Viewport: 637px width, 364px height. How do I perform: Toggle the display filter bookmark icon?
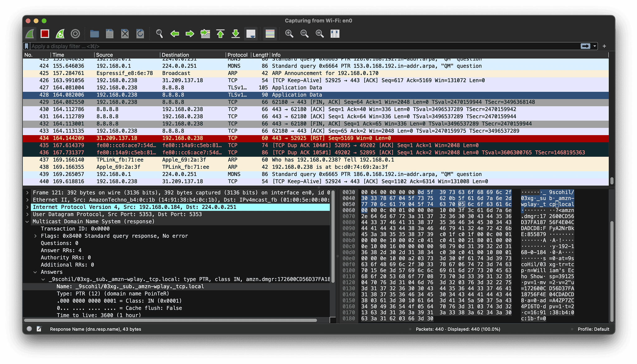click(x=26, y=46)
